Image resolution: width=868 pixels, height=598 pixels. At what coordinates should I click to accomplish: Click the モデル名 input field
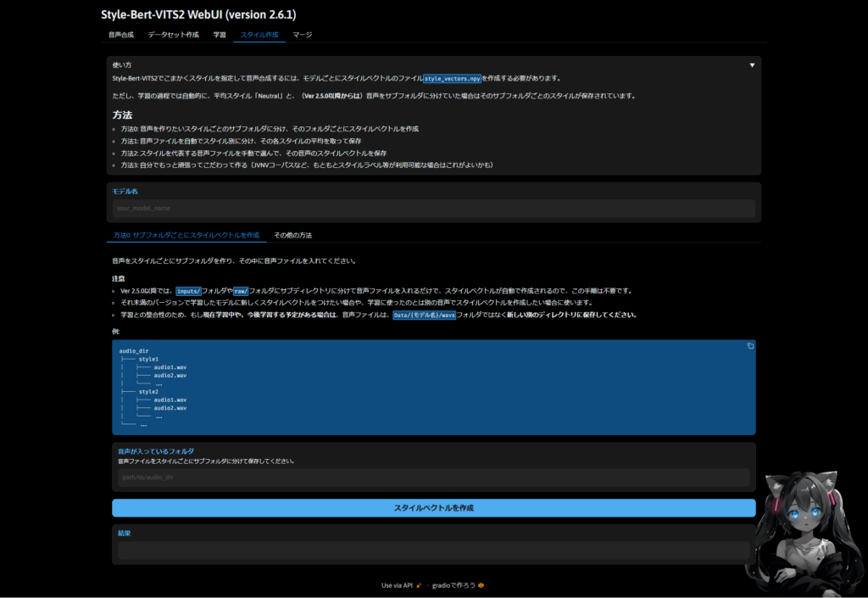click(x=433, y=208)
